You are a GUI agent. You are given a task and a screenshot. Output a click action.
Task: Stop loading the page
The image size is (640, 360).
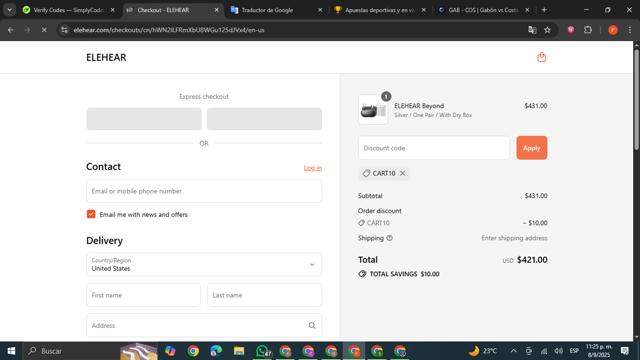[44, 30]
